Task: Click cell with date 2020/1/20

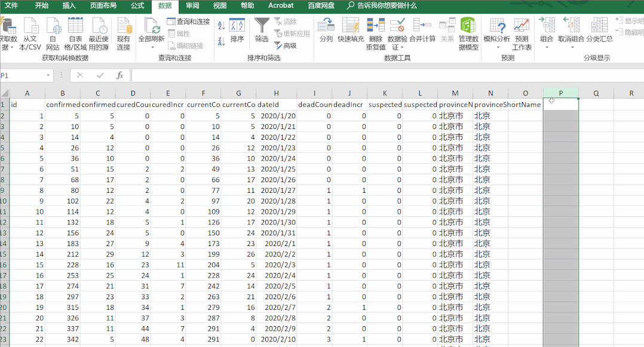Action: pos(277,116)
